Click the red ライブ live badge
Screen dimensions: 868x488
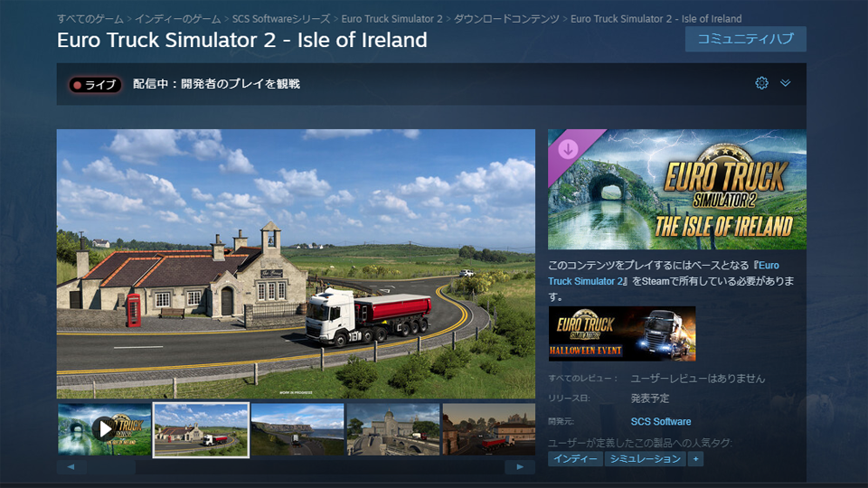(95, 85)
